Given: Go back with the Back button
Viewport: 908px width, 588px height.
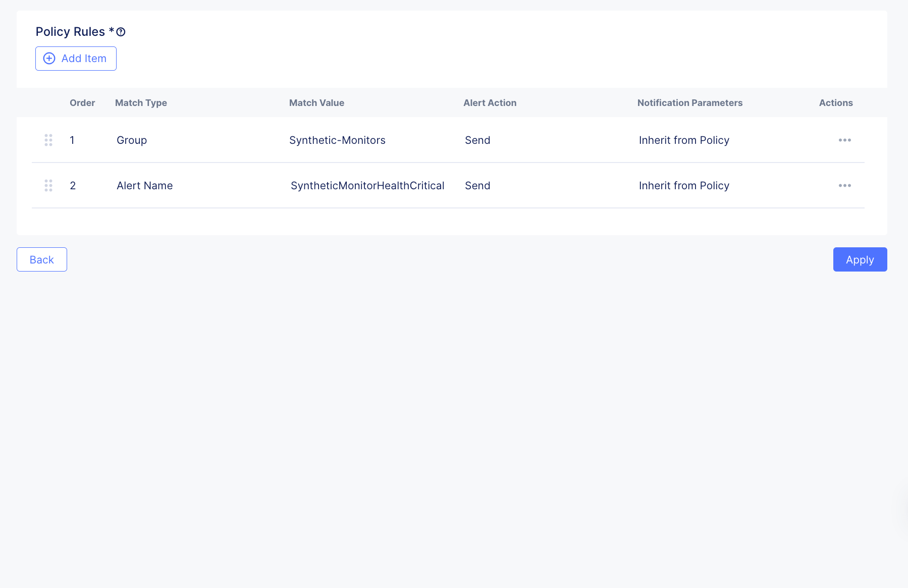Looking at the screenshot, I should 42,259.
